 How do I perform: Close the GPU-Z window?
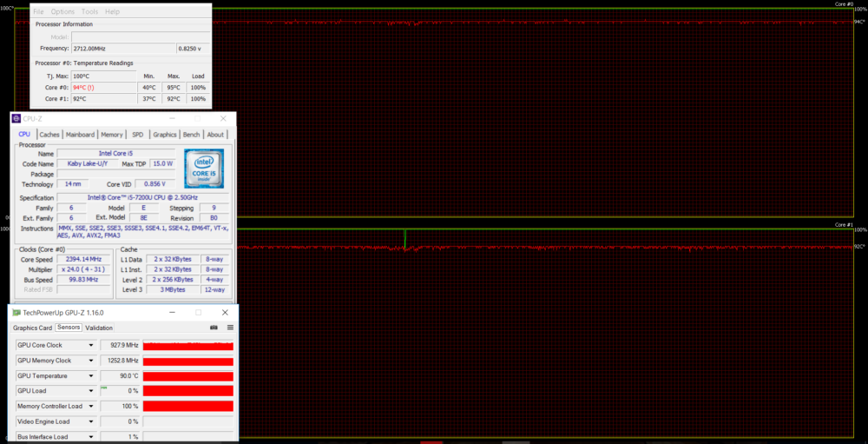pyautogui.click(x=226, y=313)
